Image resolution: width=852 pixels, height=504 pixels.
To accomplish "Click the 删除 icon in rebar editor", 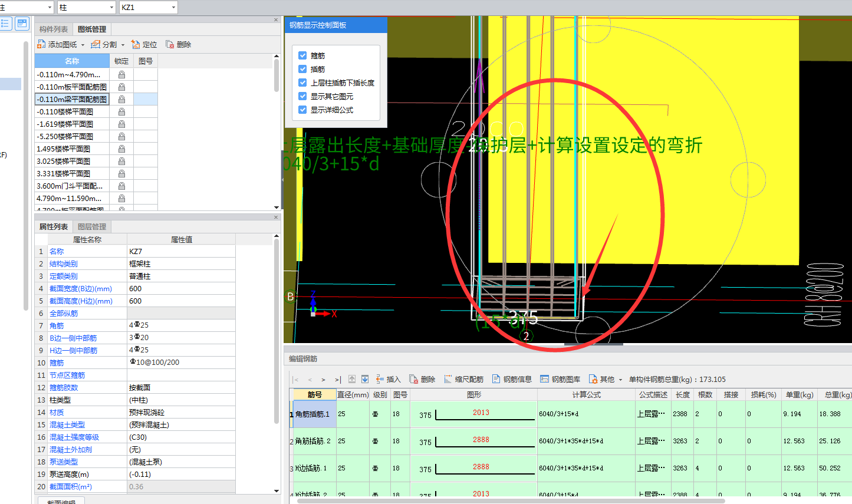I will pyautogui.click(x=414, y=379).
